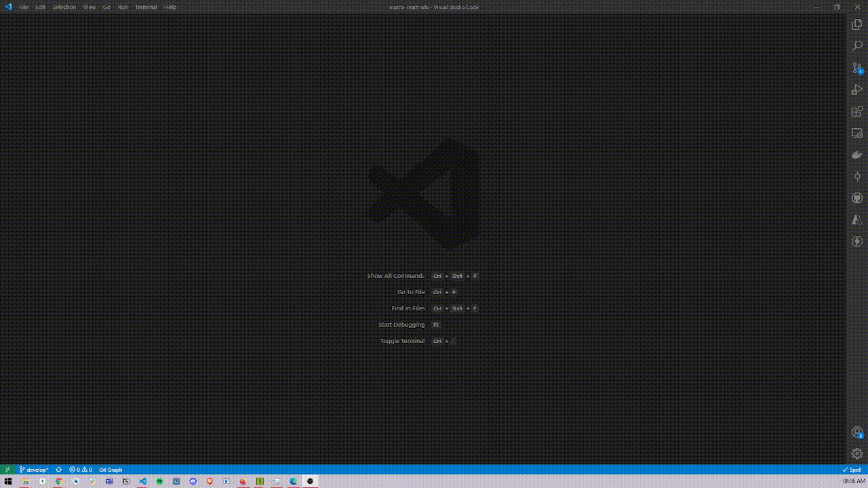This screenshot has height=488, width=868.
Task: Click the Toggle Terminal label
Action: click(x=402, y=341)
